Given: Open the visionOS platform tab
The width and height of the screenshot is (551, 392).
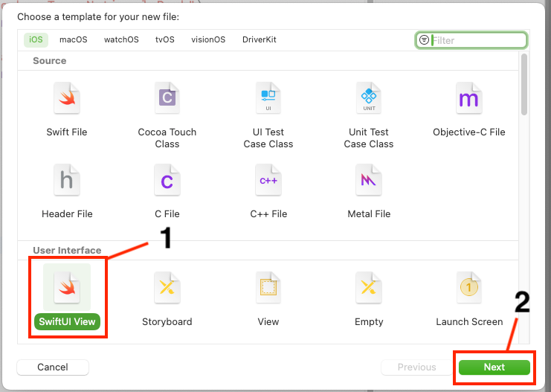Looking at the screenshot, I should pyautogui.click(x=208, y=39).
